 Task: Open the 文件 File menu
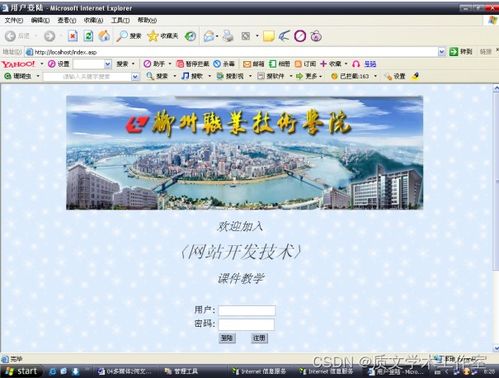point(14,21)
